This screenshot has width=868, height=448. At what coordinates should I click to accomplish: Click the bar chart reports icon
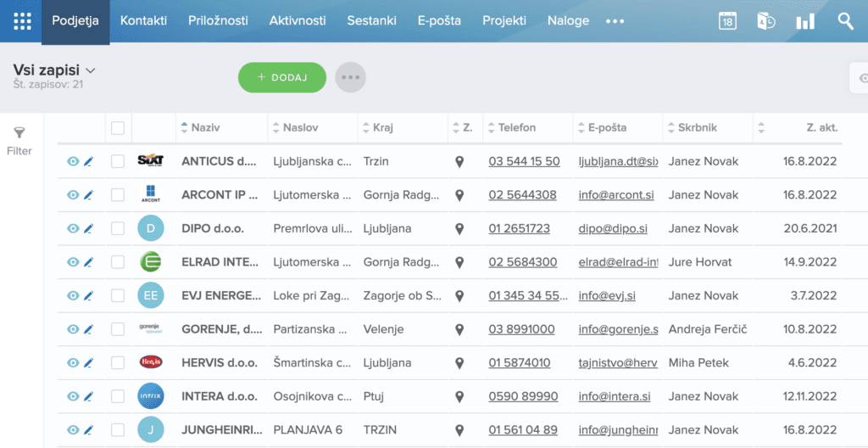tap(804, 21)
